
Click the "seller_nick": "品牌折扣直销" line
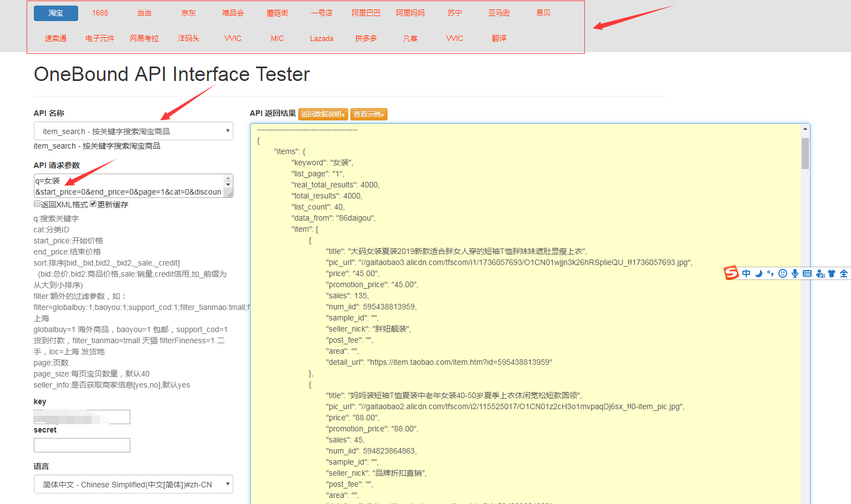376,473
